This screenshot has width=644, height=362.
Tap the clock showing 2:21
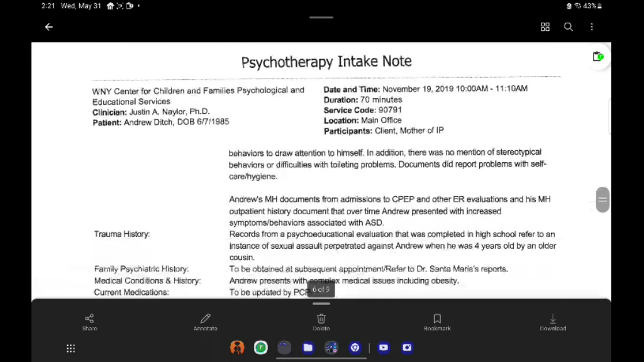[48, 6]
